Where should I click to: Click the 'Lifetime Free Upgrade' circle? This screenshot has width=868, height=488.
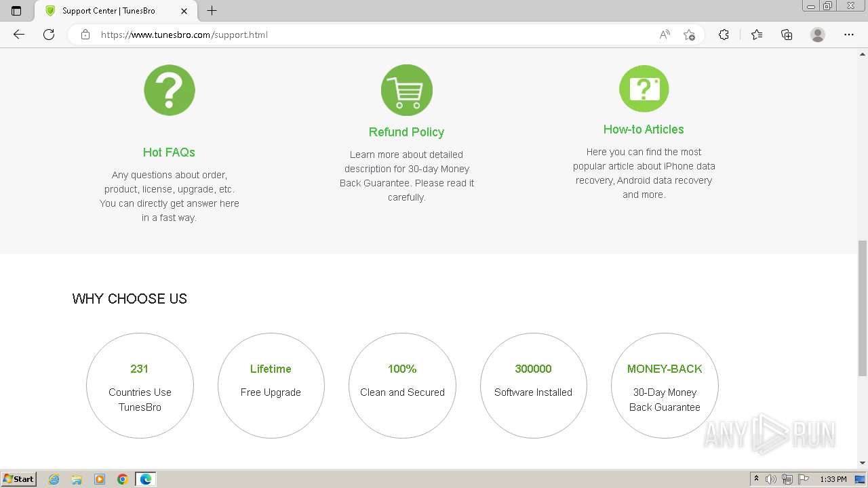point(271,386)
